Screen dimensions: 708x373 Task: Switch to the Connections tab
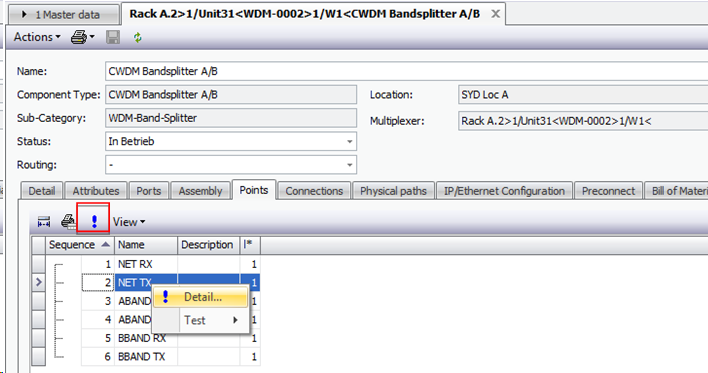(314, 191)
